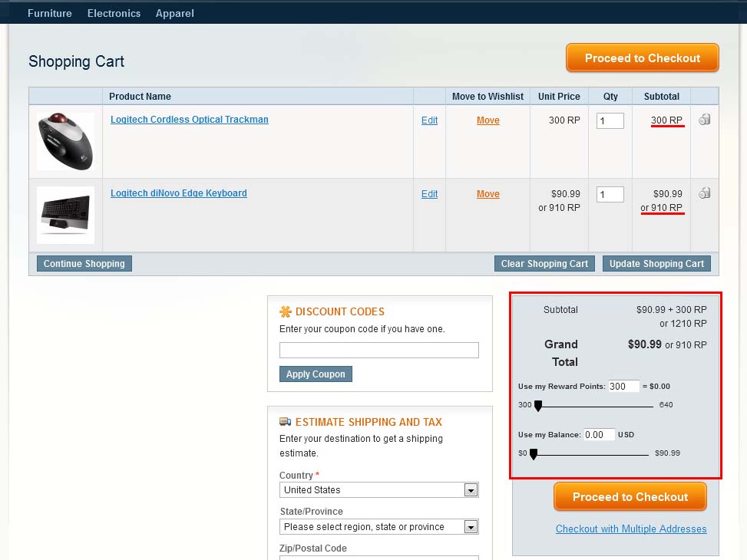Click the Reward Points slider handle

pos(538,406)
